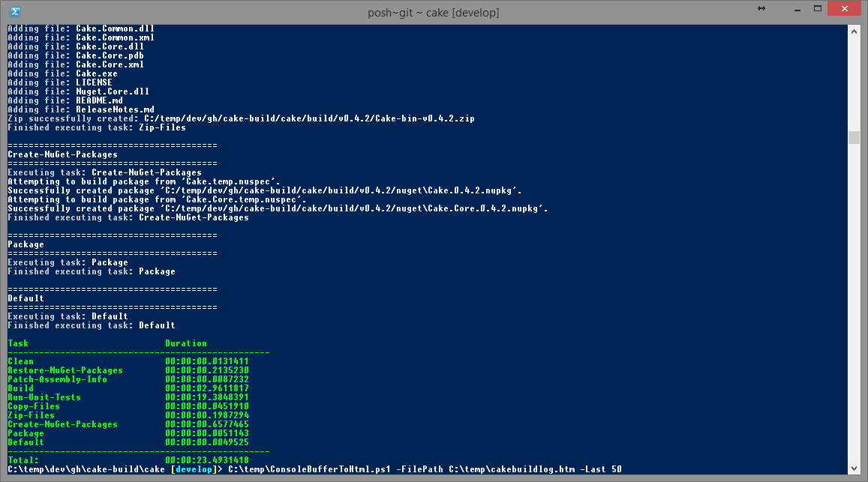Click the scrollbar down arrow
Viewport: 868px width, 482px height.
pos(854,469)
